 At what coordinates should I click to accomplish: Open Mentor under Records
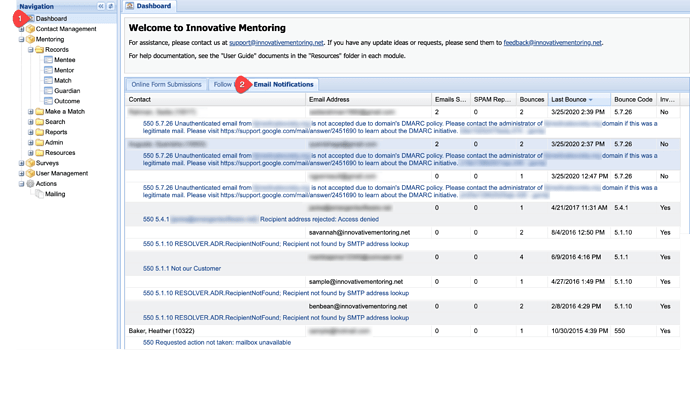click(x=64, y=70)
